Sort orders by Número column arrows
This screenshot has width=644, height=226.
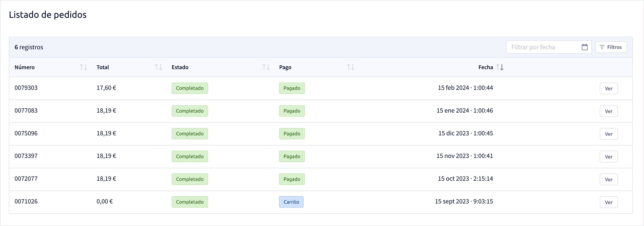coord(83,67)
